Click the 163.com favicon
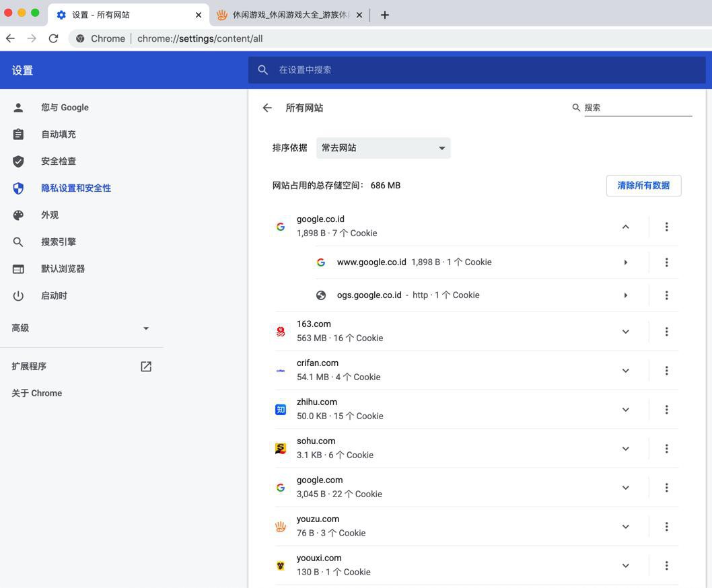712x588 pixels. pyautogui.click(x=281, y=332)
